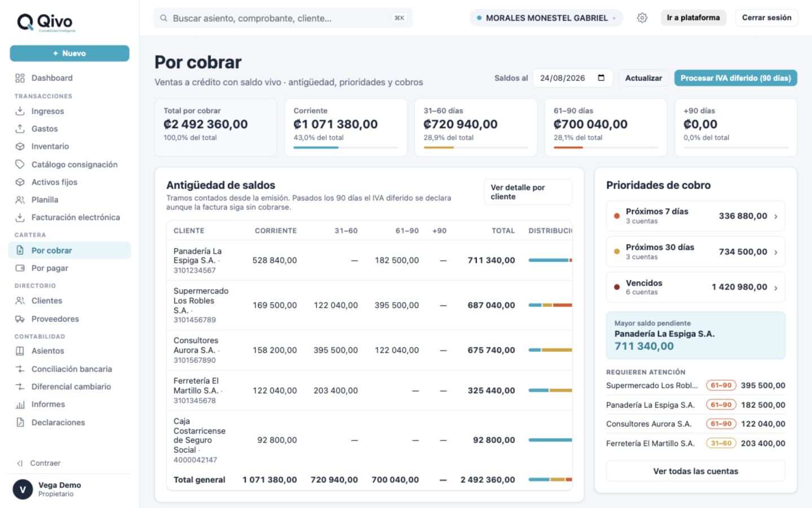Open the Vega Demo user profile
812x508 pixels.
point(69,489)
